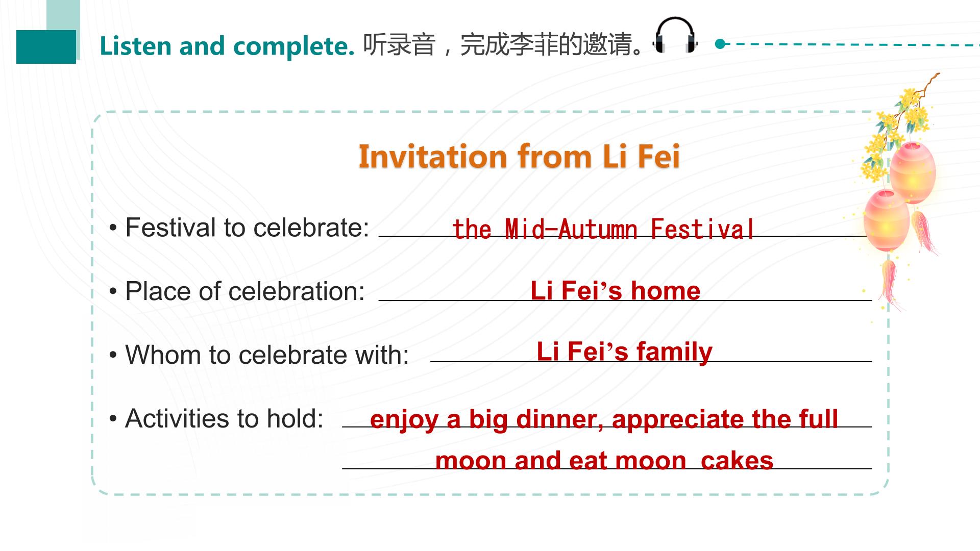Click the upper pink lantern decoration
980x551 pixels.
tap(913, 172)
